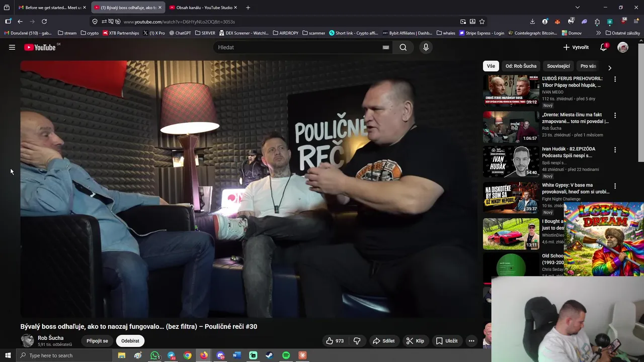Open White Gypsy video title link
Image resolution: width=644 pixels, height=362 pixels.
click(x=575, y=188)
